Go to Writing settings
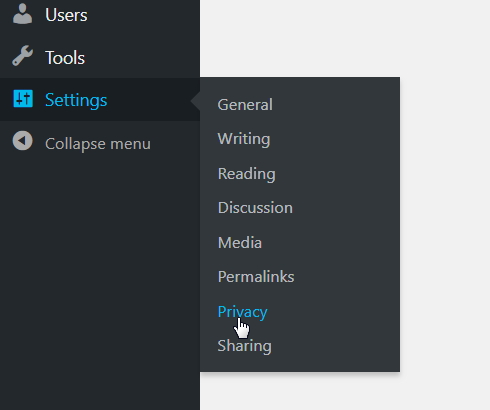 244,139
